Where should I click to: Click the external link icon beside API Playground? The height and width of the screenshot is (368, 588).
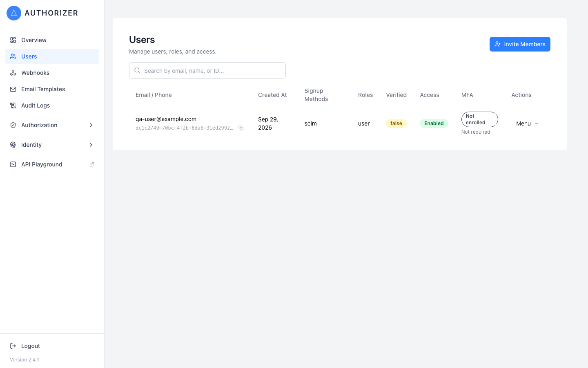92,164
